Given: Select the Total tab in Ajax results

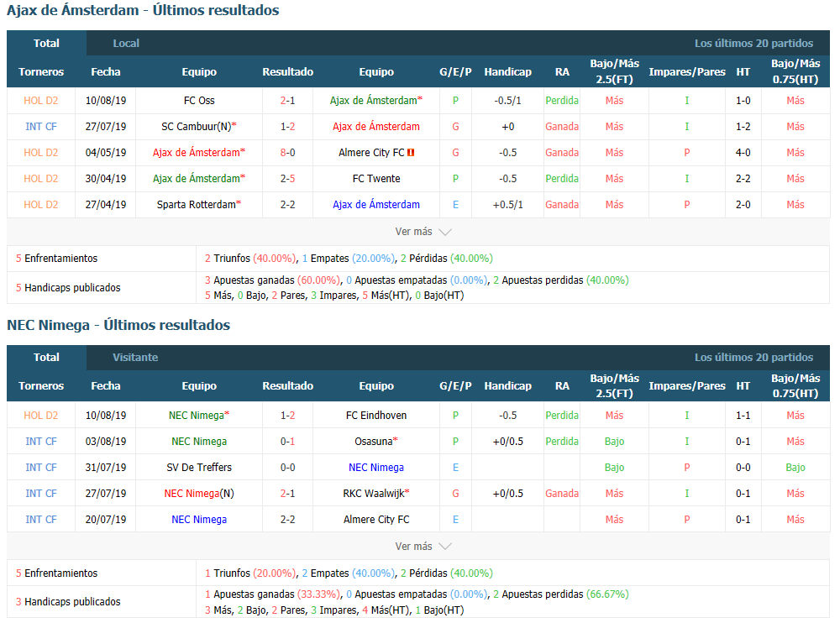Looking at the screenshot, I should 46,44.
